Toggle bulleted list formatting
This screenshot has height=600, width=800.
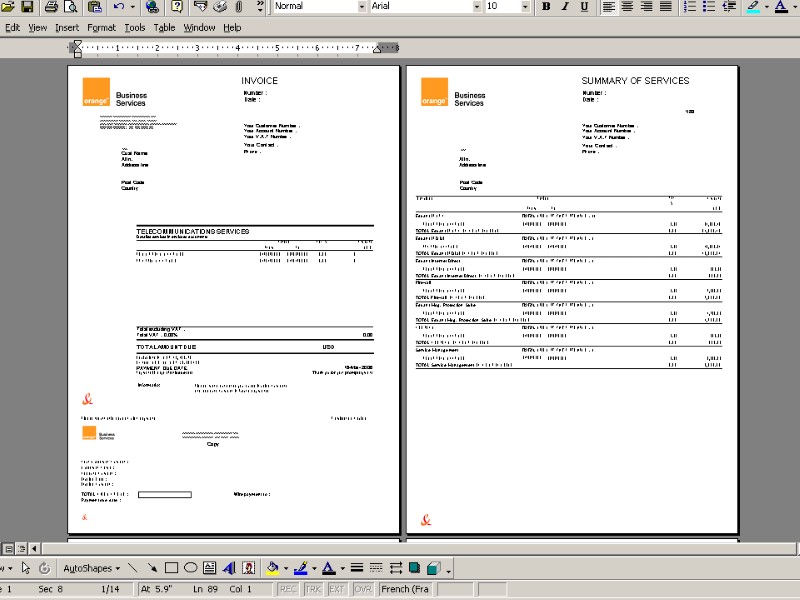point(709,7)
